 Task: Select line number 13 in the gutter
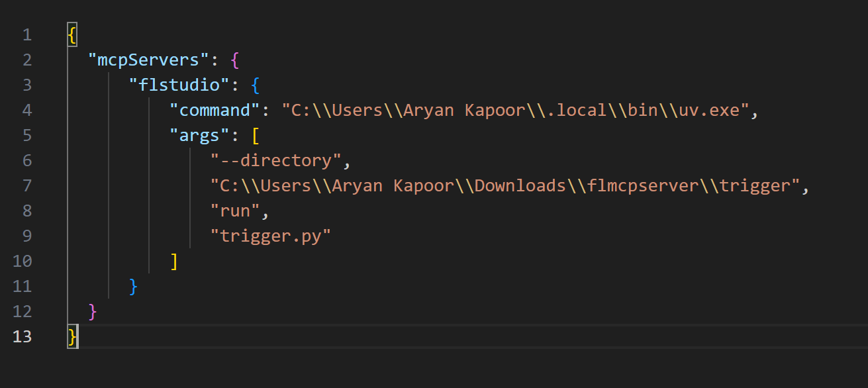click(23, 336)
